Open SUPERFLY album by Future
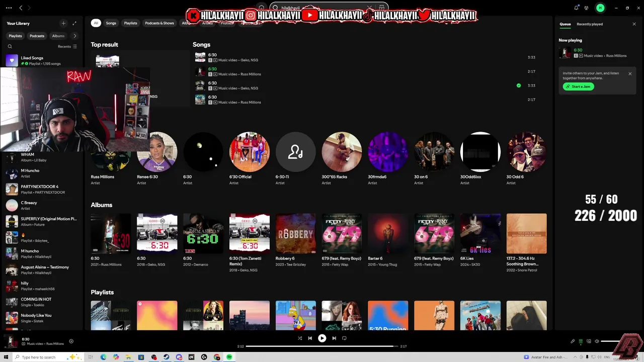Image resolution: width=644 pixels, height=362 pixels. 43,222
